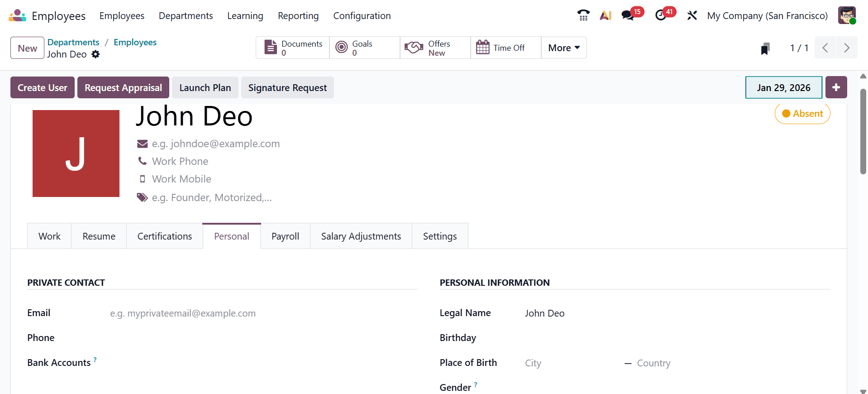The image size is (868, 394).
Task: Select the Personal tab
Action: 232,236
